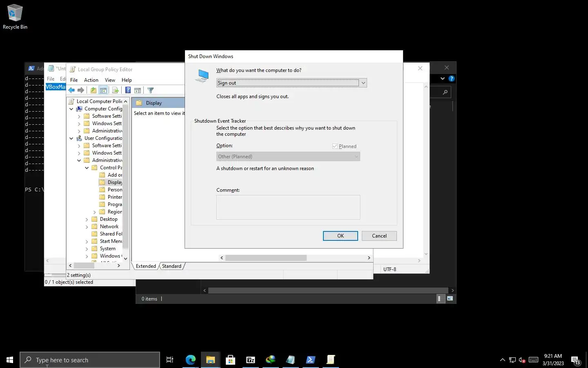The height and width of the screenshot is (368, 588).
Task: Toggle the Show/Hide Action Pane icon
Action: 138,90
